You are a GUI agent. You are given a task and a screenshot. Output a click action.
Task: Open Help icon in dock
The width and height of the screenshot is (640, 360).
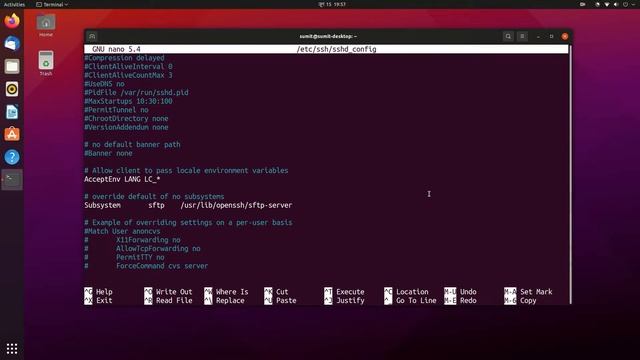pos(12,157)
